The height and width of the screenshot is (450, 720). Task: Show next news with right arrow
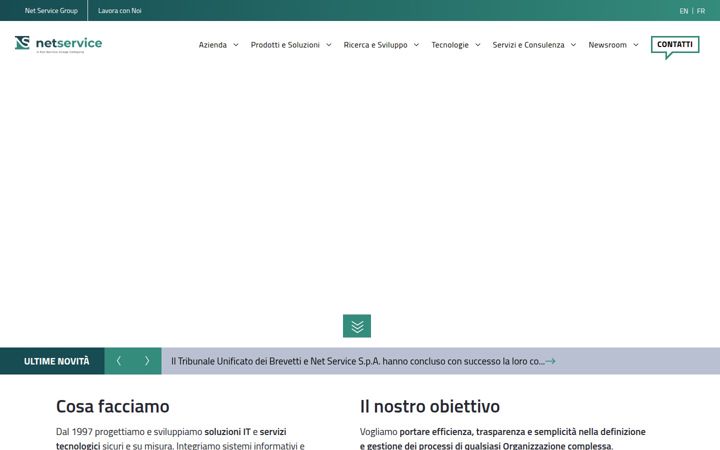tap(147, 361)
